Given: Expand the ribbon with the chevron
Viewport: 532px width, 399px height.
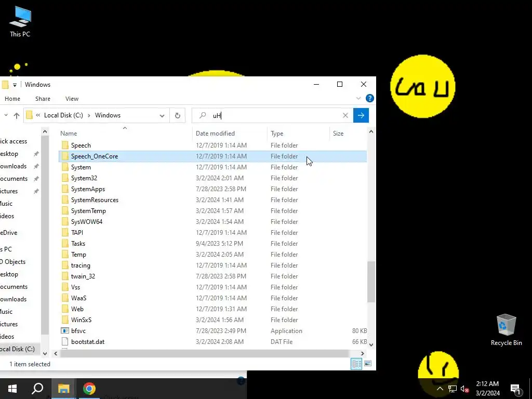Looking at the screenshot, I should [358, 98].
